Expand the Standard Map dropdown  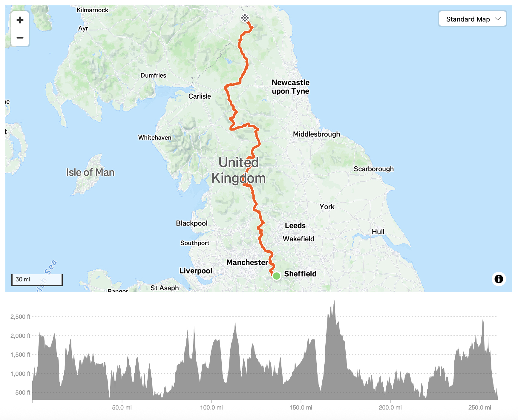pos(472,19)
